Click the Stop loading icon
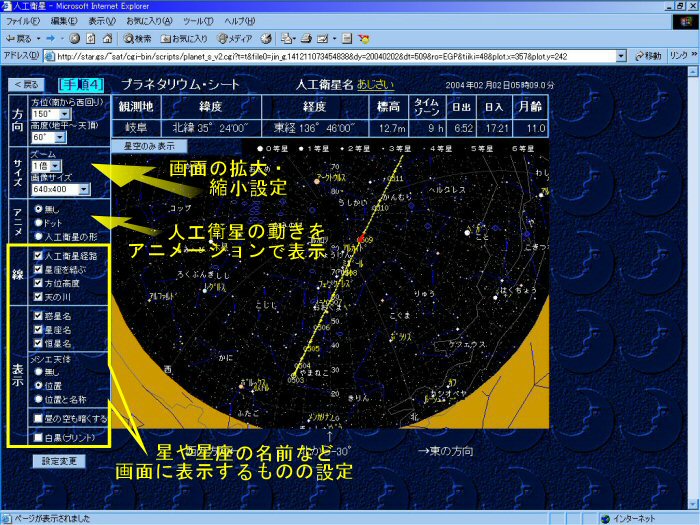Viewport: 700px width, 525px height. click(75, 39)
